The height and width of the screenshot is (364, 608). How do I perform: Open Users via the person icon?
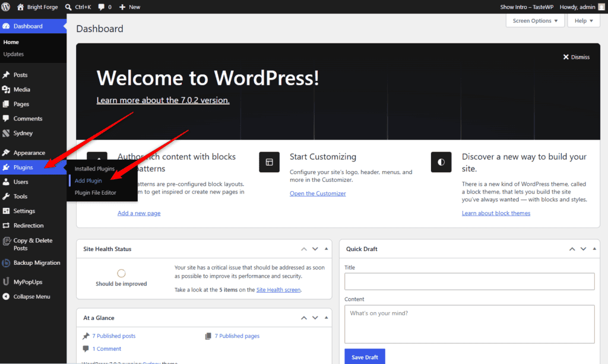coord(6,182)
